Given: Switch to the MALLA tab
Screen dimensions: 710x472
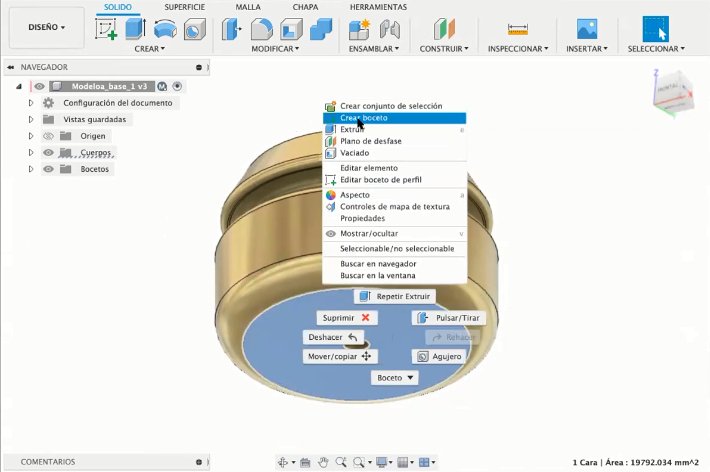Looking at the screenshot, I should (x=248, y=7).
